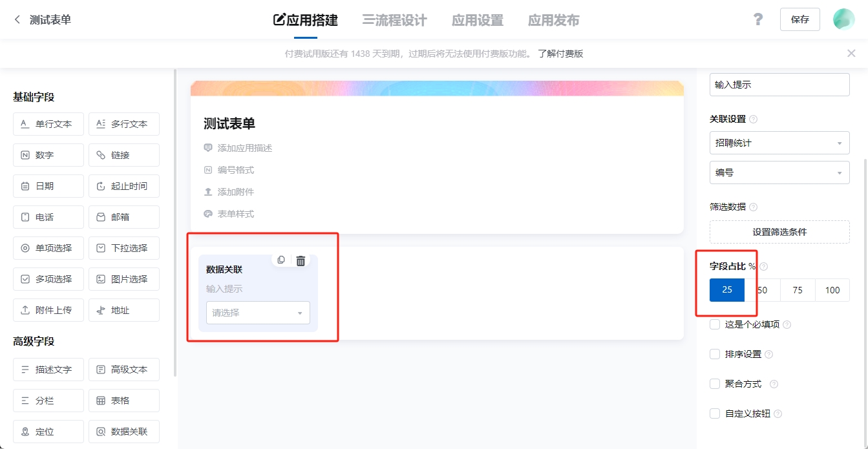Click the copy icon on data association field

tap(281, 260)
